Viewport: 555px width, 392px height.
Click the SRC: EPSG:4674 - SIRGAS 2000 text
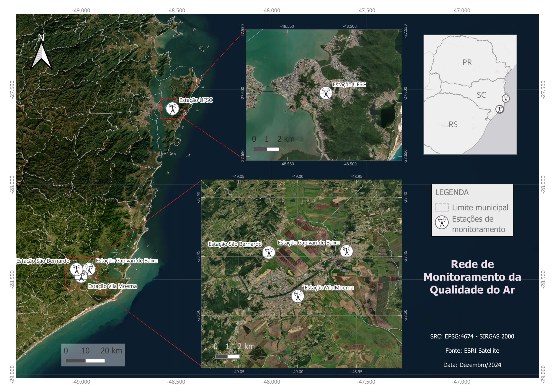[x=472, y=336]
